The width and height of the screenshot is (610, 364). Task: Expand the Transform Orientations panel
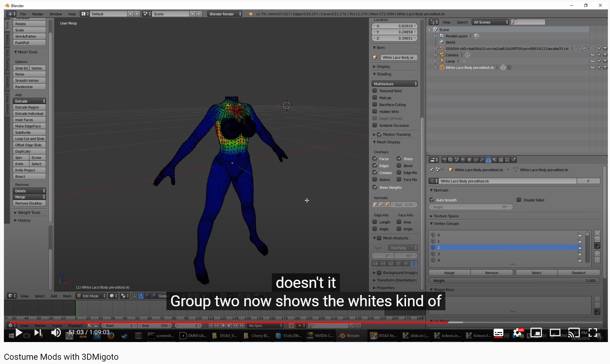(x=397, y=280)
